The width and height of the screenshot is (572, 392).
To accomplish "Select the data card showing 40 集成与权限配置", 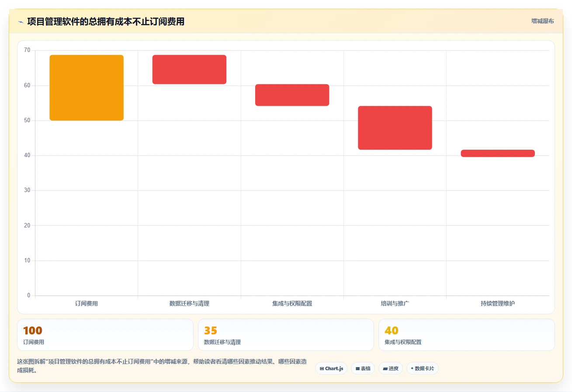I will click(467, 335).
